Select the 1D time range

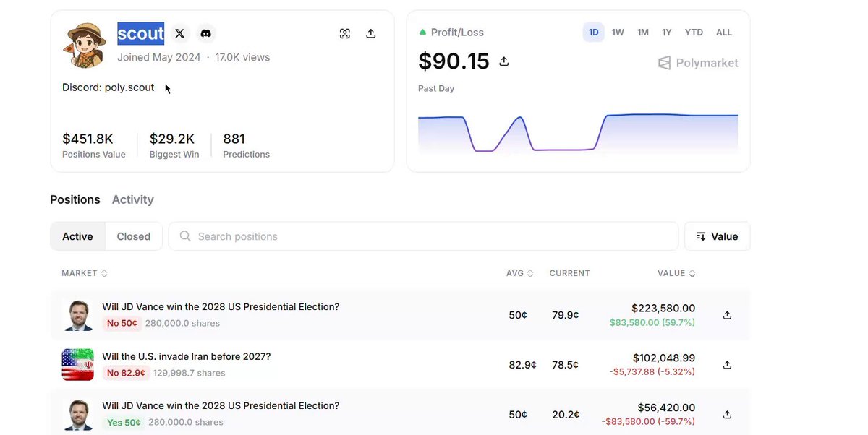click(x=594, y=33)
